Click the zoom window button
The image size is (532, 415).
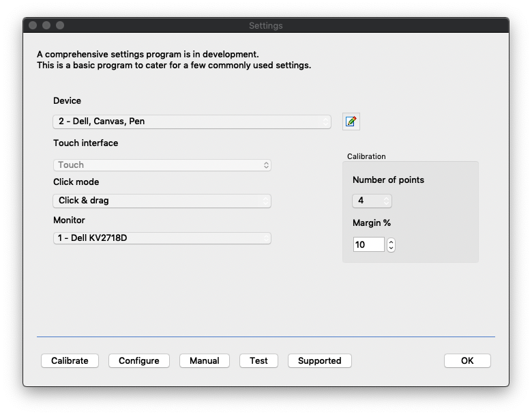[x=60, y=25]
